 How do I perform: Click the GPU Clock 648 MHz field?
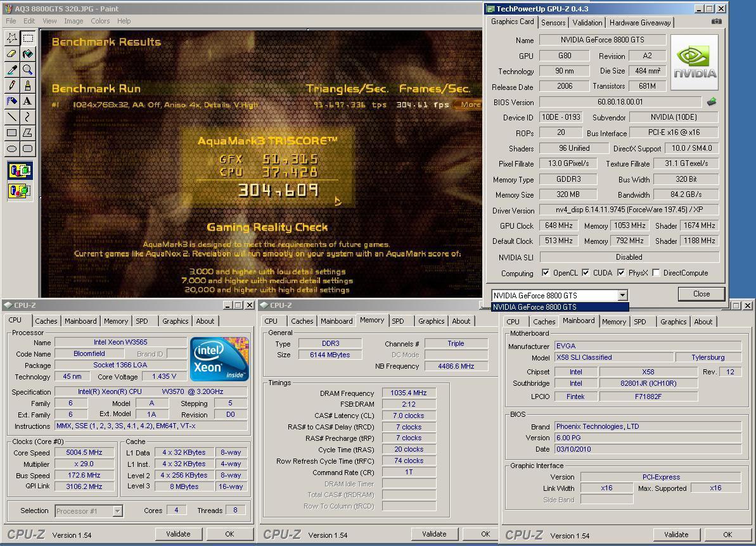559,225
